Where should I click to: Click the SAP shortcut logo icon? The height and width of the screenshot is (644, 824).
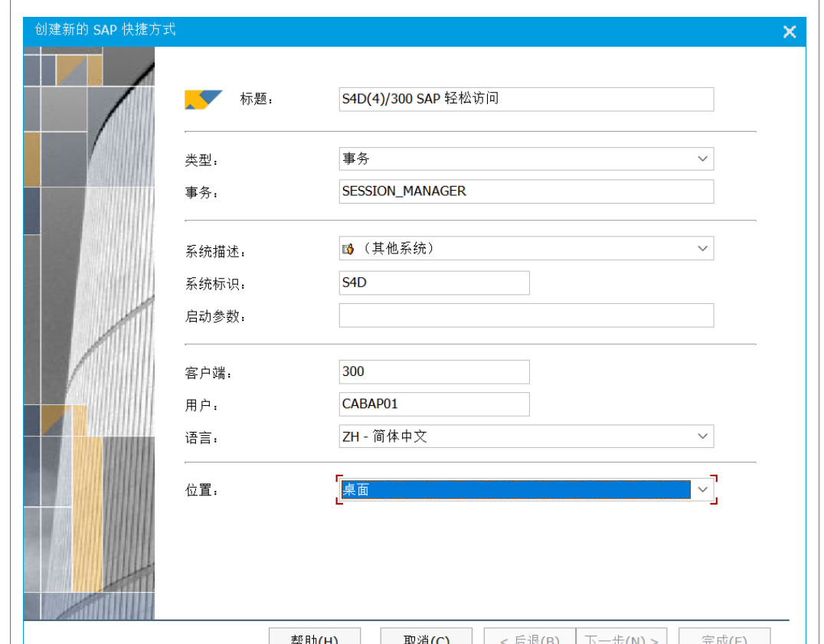pos(204,100)
